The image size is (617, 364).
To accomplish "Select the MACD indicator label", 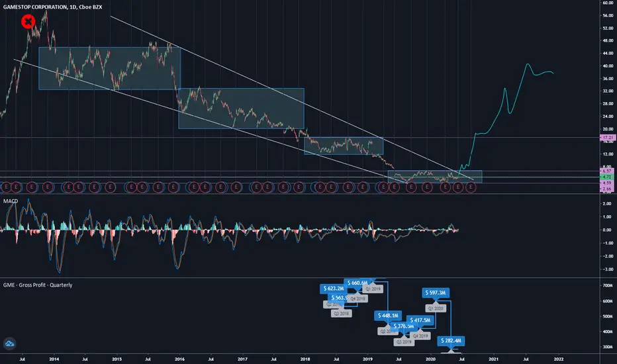I will 11,201.
